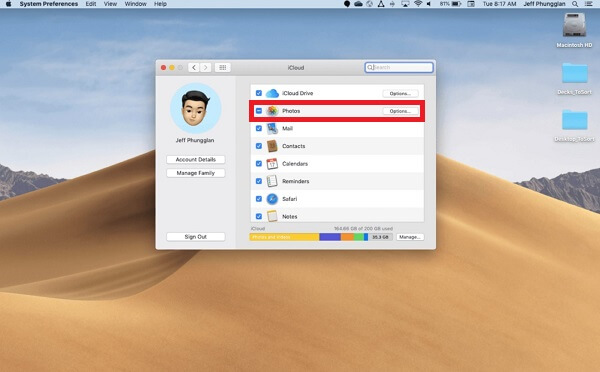Click the Reminders list icon

272,181
